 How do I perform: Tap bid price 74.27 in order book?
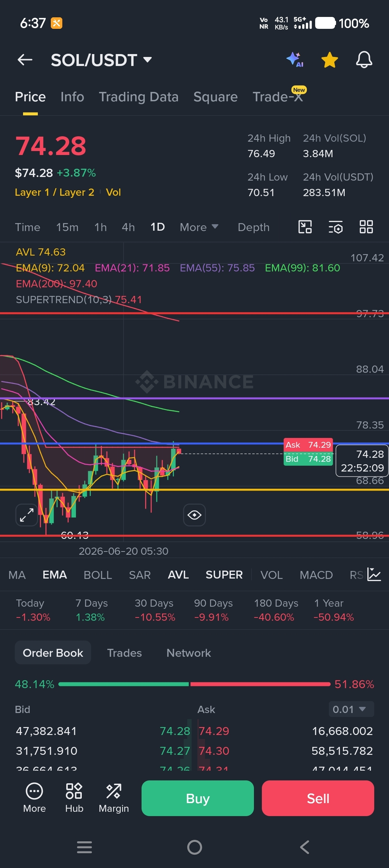pyautogui.click(x=175, y=751)
